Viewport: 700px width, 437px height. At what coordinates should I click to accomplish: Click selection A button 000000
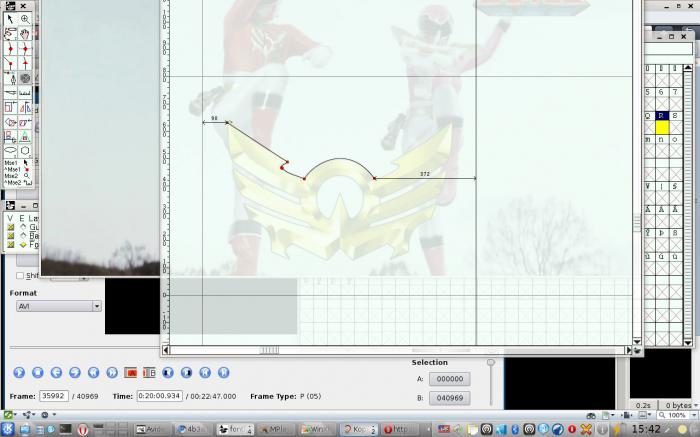click(450, 379)
